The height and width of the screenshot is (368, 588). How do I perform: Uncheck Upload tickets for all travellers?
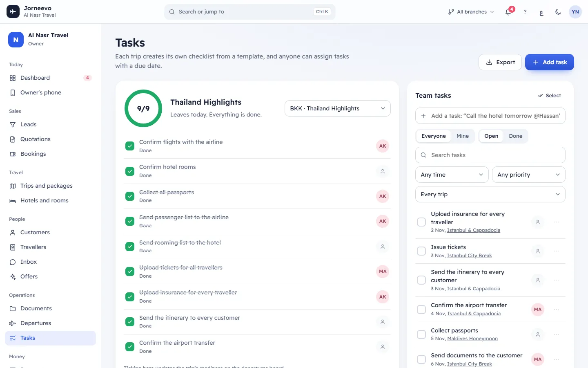click(130, 272)
